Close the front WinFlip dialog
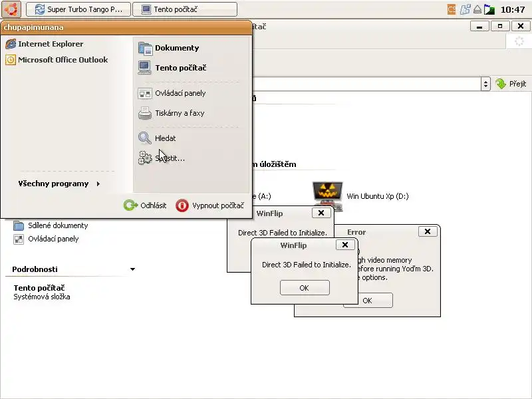Image resolution: width=532 pixels, height=399 pixels. [345, 245]
